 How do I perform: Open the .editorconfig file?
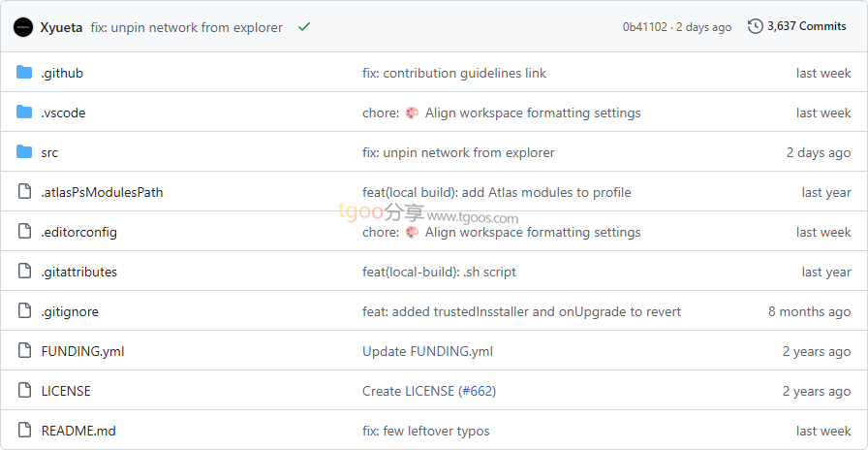(x=78, y=232)
